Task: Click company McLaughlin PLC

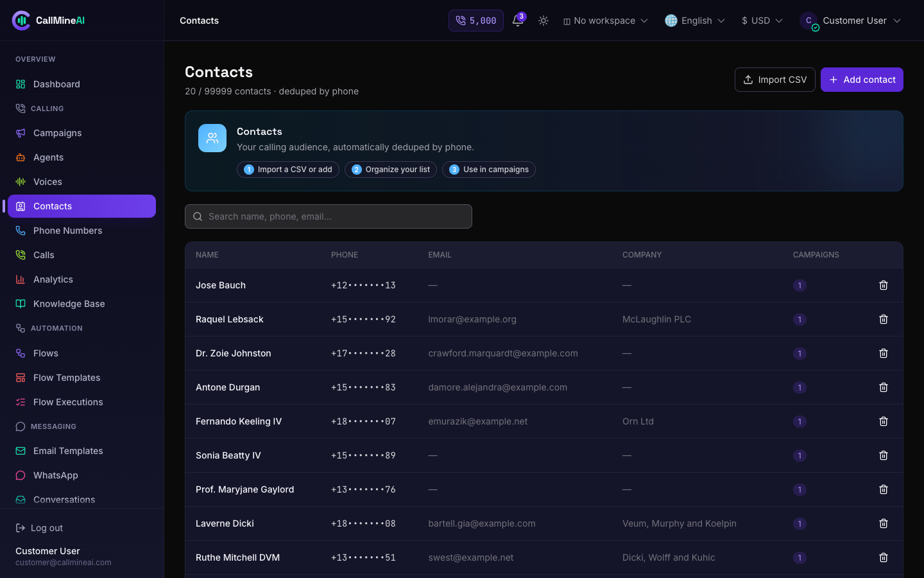Action: pyautogui.click(x=656, y=319)
